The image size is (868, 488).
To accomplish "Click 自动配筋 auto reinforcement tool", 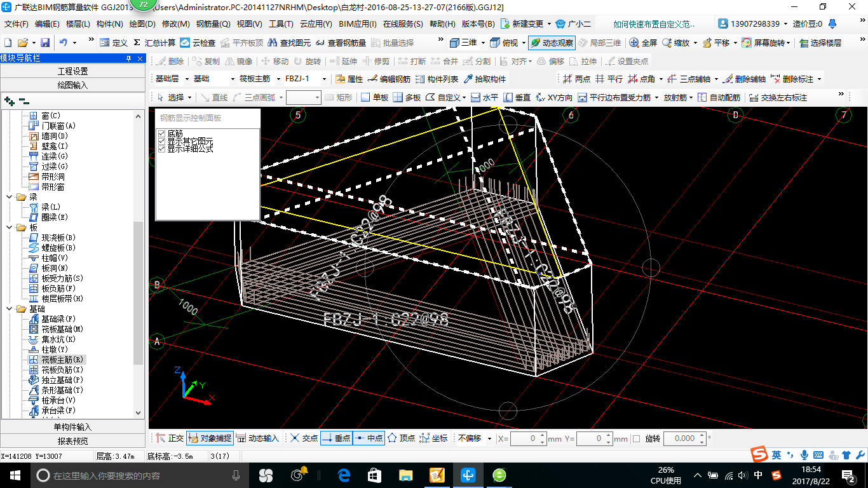I will click(719, 97).
